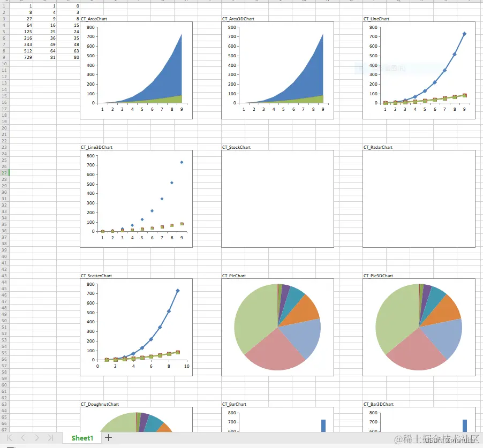Screen dimensions: 483x448
Task: Select the CT_Line3DChart chart
Action: [136, 199]
